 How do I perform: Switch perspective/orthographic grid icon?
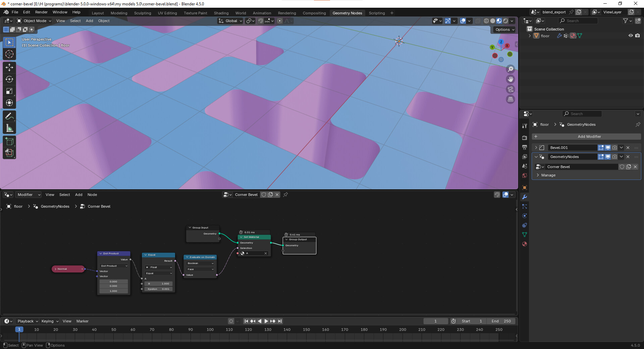coord(511,99)
